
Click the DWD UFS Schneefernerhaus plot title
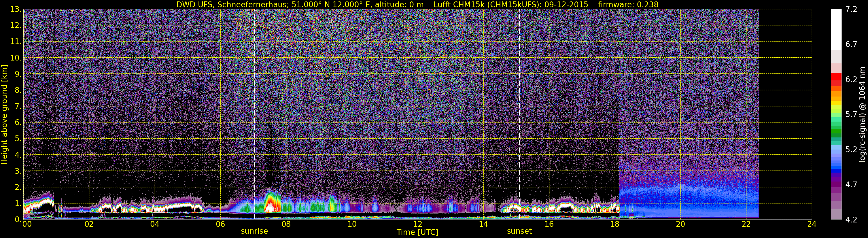coord(417,4)
